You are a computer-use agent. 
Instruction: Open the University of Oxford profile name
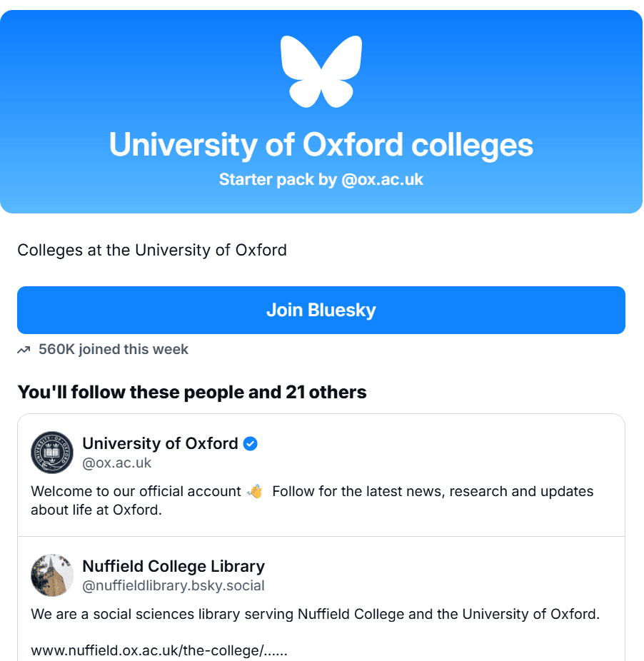(x=160, y=443)
